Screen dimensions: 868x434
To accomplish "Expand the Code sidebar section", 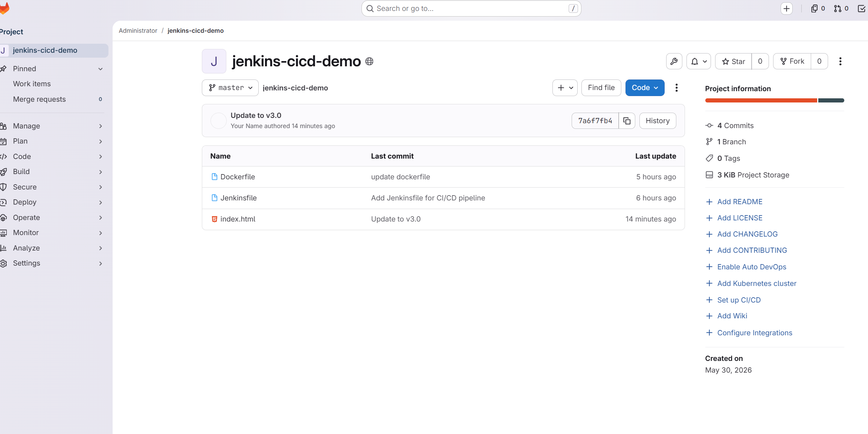I will [52, 156].
